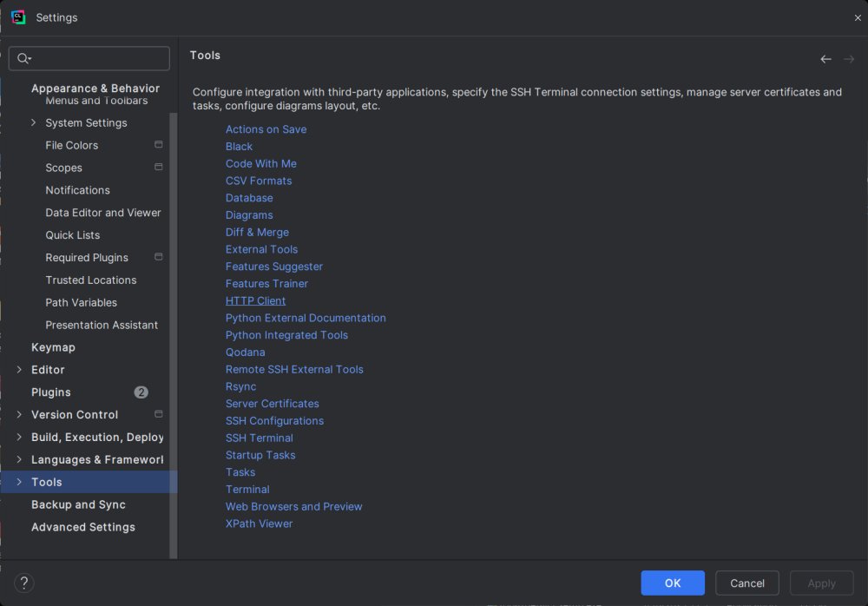
Task: Expand the System Settings tree node
Action: (34, 122)
